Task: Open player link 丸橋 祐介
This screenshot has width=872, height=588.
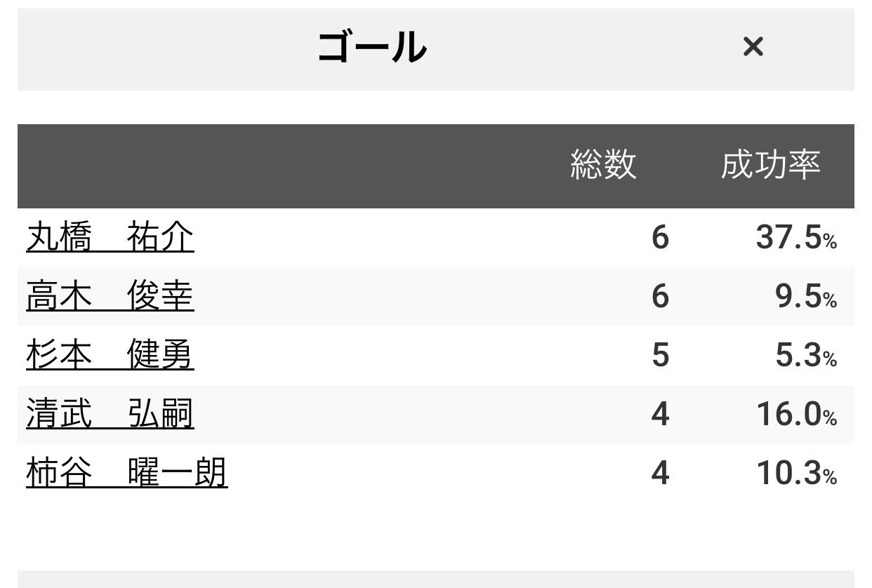Action: tap(110, 238)
